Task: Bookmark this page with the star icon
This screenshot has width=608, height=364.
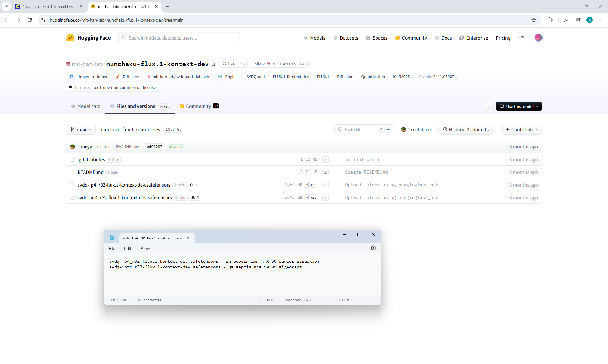Action: (534, 20)
